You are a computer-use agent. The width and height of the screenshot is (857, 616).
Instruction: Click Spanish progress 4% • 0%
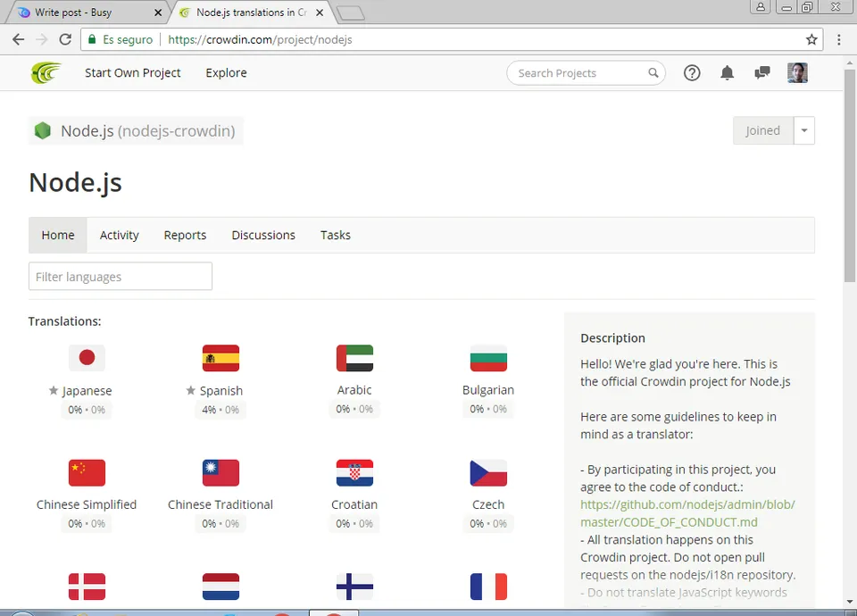(220, 410)
